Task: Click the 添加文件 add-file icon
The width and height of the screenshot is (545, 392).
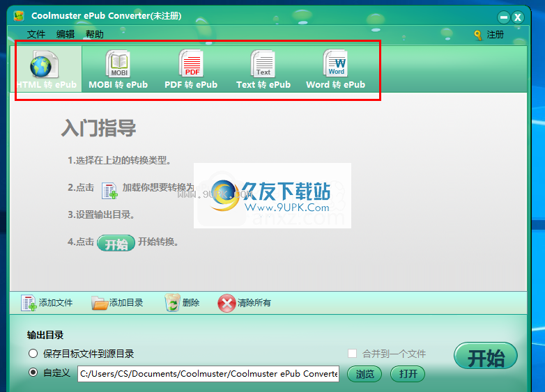Action: point(29,303)
